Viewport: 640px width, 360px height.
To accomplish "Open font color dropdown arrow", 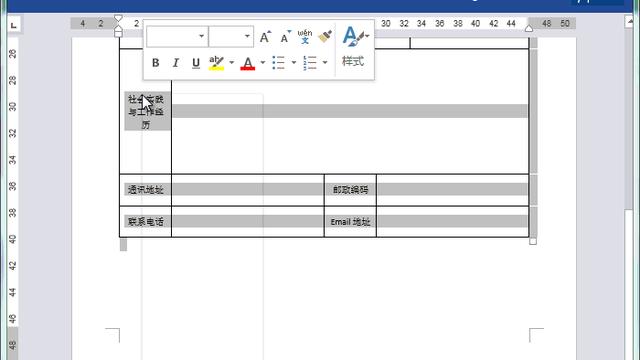I will click(x=263, y=63).
